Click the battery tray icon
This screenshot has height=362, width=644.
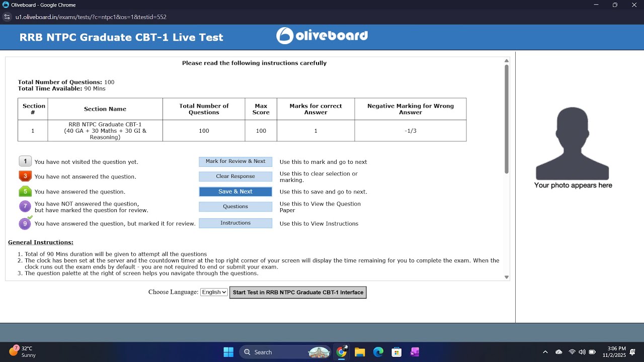point(593,352)
